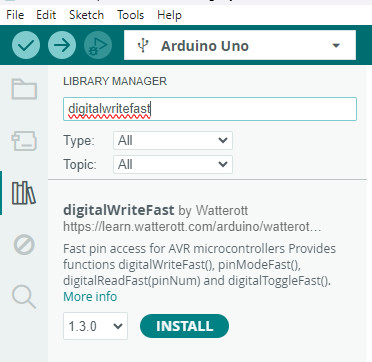The width and height of the screenshot is (372, 362).
Task: Open the Sketchbook folder sidebar icon
Action: pos(24,89)
